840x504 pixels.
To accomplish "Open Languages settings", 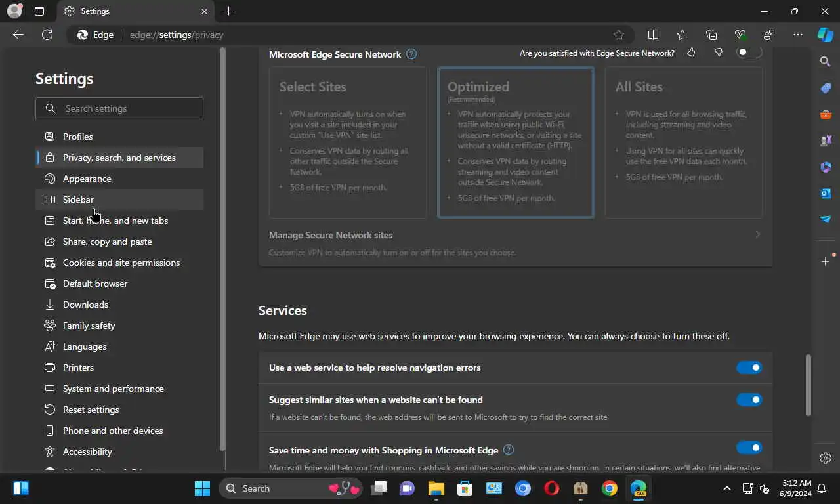I will 119,346.
